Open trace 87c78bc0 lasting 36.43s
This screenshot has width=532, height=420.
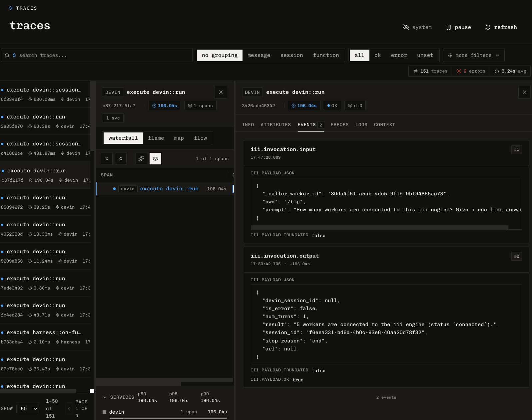tap(45, 364)
